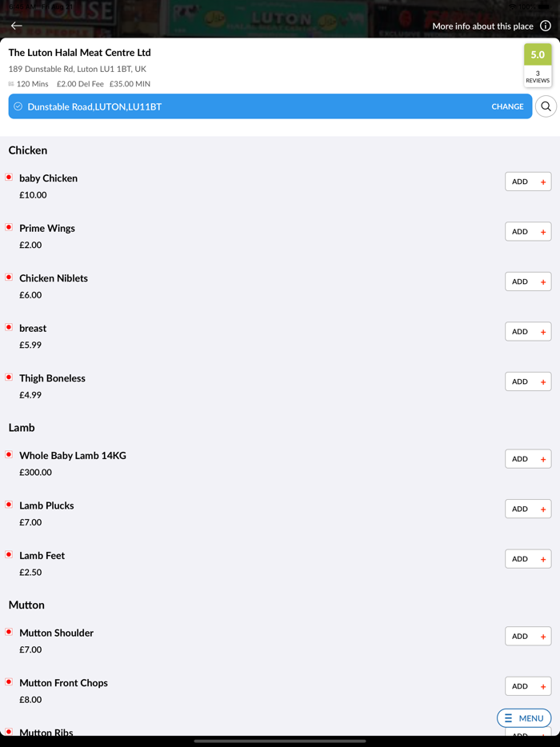
Task: Open the info icon about this place
Action: tap(546, 26)
